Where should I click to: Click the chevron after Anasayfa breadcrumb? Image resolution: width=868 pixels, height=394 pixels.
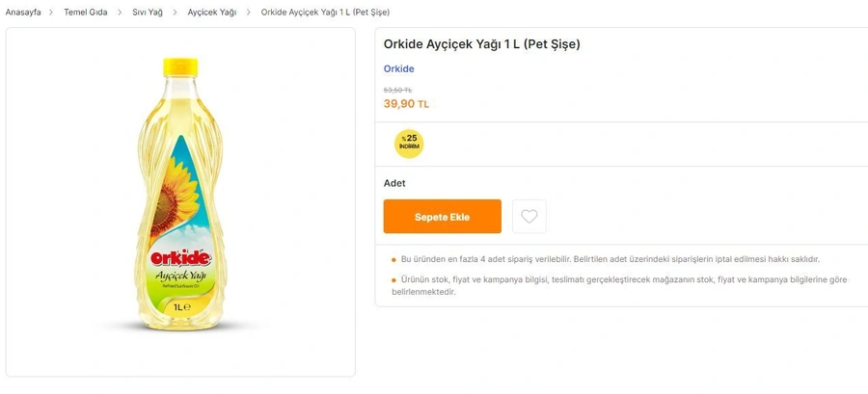[x=52, y=13]
